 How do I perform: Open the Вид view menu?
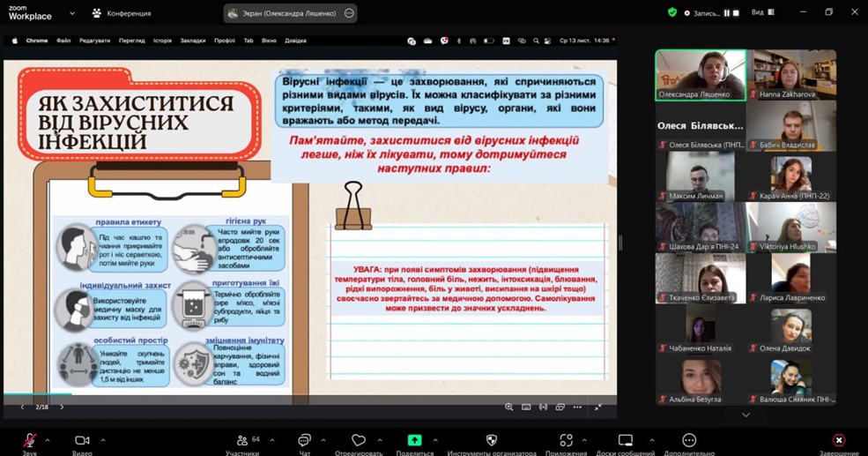(x=762, y=12)
